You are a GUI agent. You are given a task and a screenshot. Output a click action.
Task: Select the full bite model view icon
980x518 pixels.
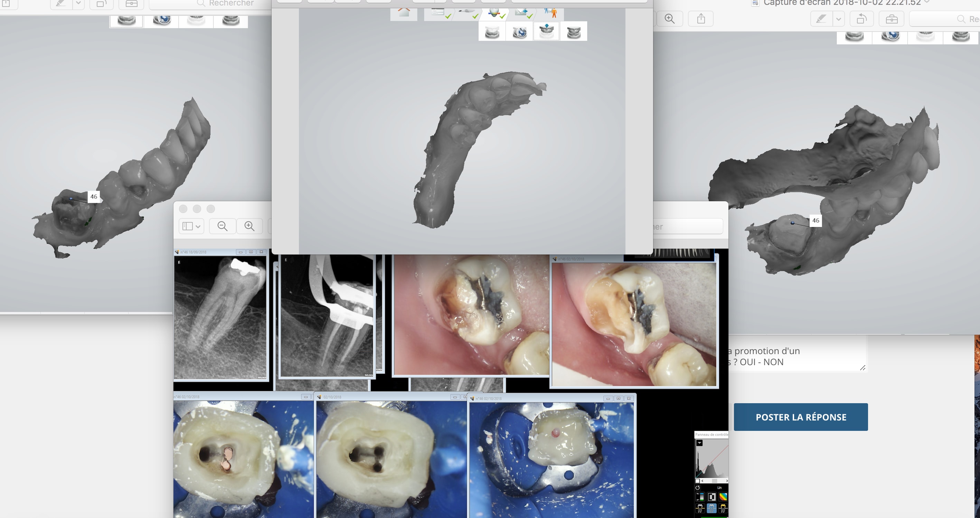click(x=574, y=32)
